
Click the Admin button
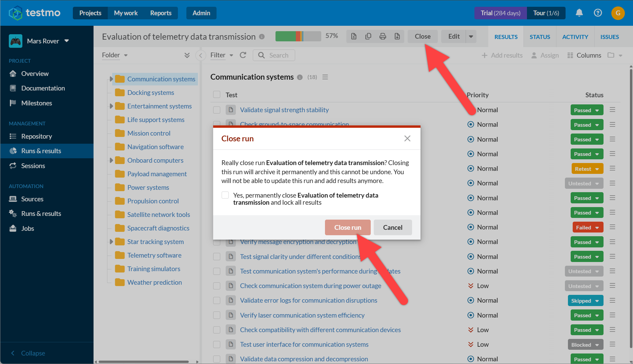[201, 13]
